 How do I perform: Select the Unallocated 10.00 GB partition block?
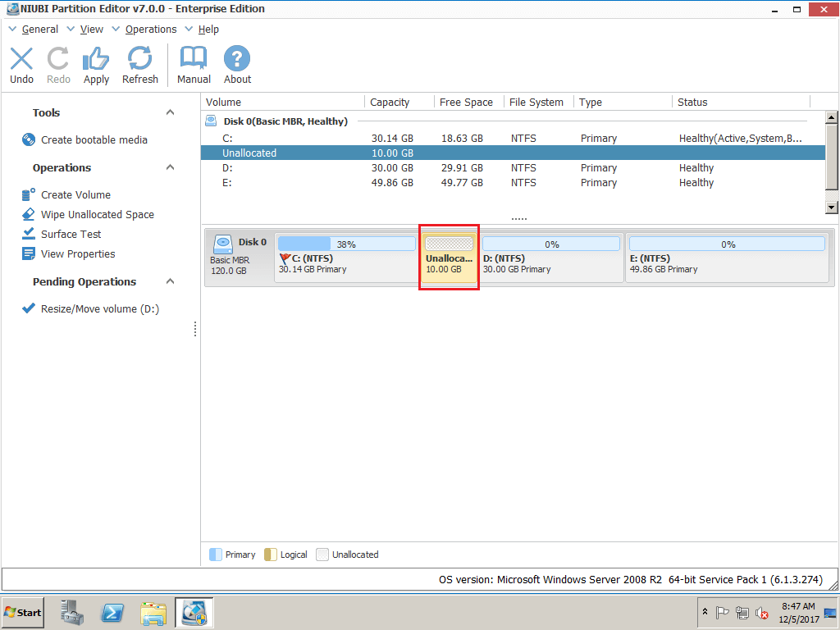(449, 257)
